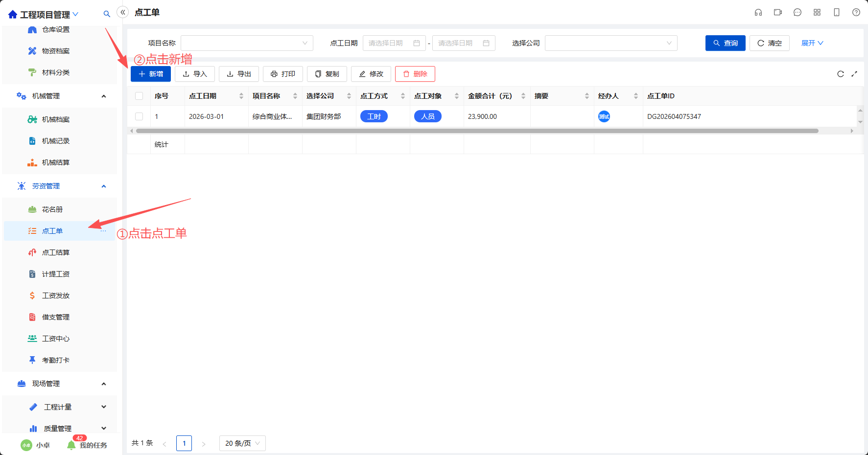The image size is (868, 455).
Task: Open the apps grid icon in header
Action: [817, 12]
